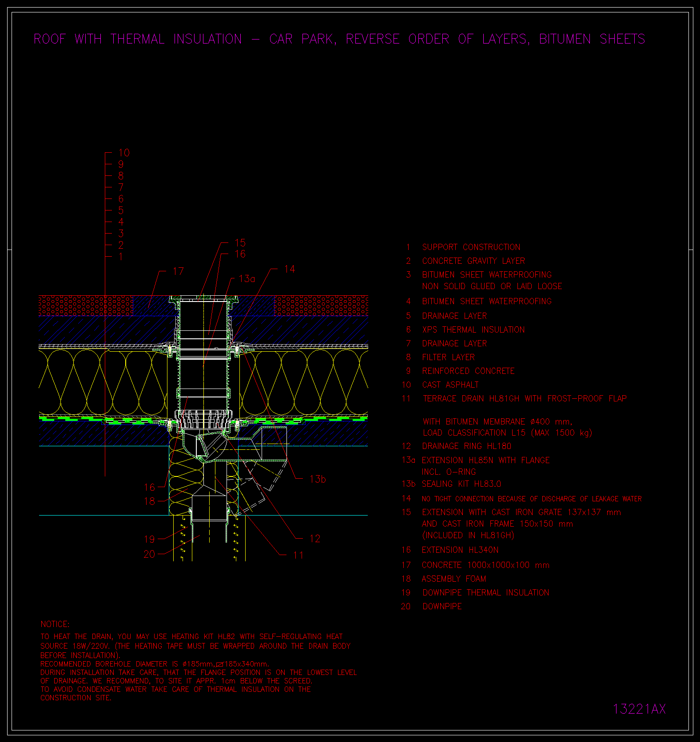Image resolution: width=700 pixels, height=742 pixels.
Task: Click callout label '12' near downpipe
Action: (x=315, y=539)
